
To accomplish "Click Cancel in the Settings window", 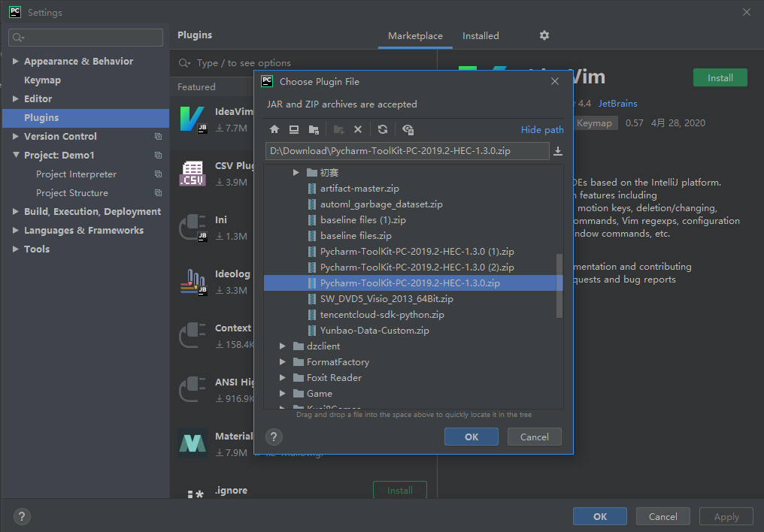I will pyautogui.click(x=662, y=516).
